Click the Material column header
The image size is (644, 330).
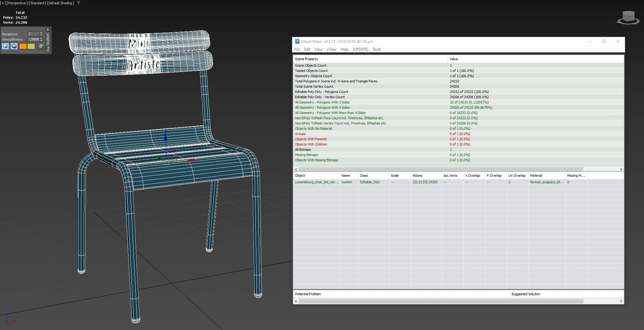pyautogui.click(x=547, y=176)
